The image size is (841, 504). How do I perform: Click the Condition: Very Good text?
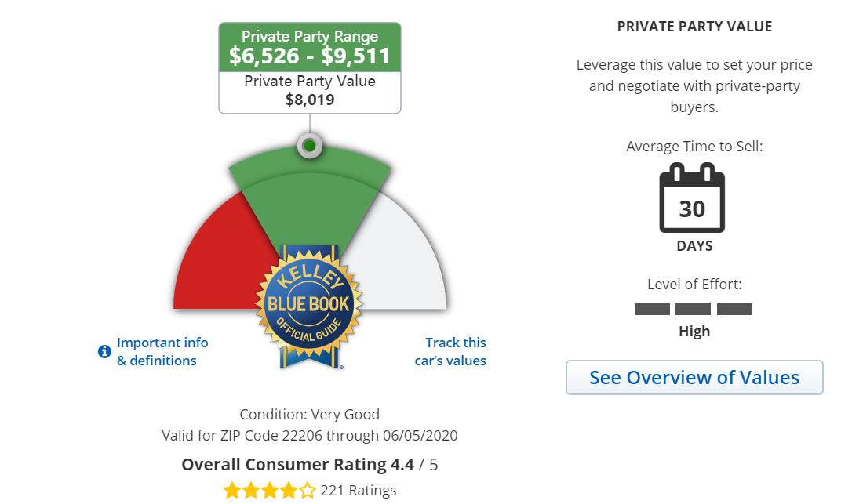point(309,415)
